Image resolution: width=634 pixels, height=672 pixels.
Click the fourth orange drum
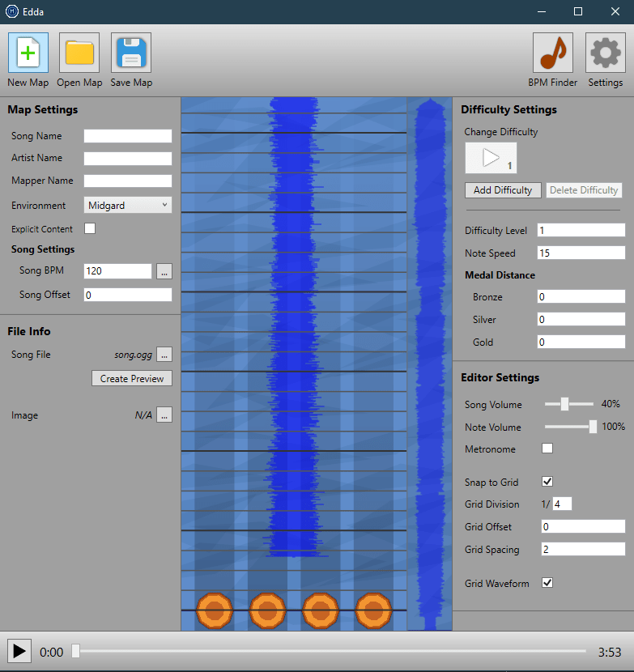(x=373, y=610)
